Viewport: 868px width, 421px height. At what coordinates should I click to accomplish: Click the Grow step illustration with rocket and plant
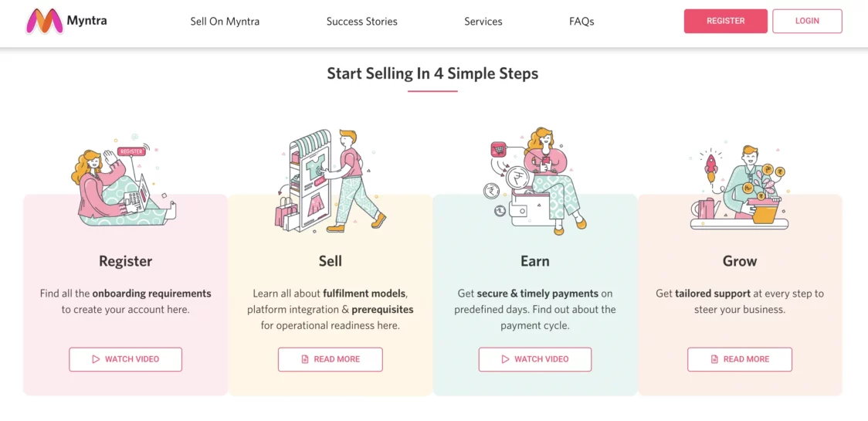[x=740, y=188]
